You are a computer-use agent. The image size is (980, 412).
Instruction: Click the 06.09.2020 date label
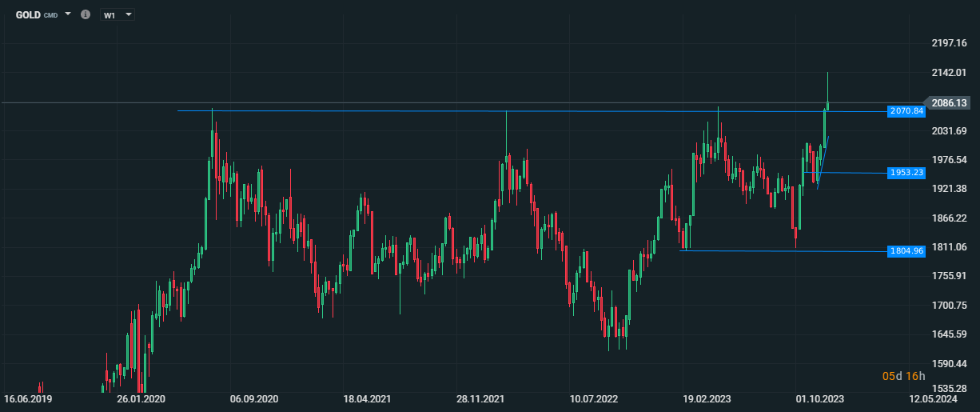pos(254,398)
